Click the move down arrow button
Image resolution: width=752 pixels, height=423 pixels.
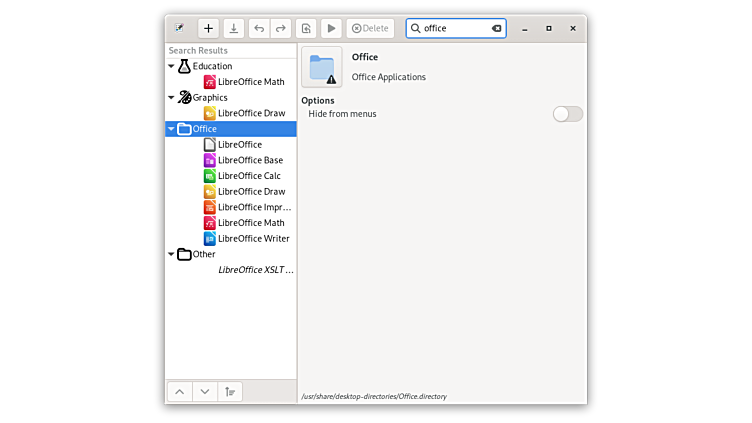[204, 392]
